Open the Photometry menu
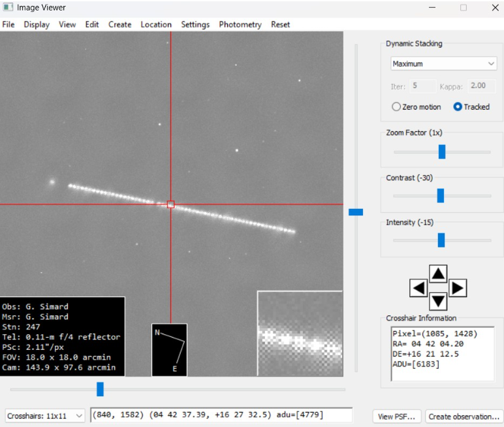 pos(240,25)
